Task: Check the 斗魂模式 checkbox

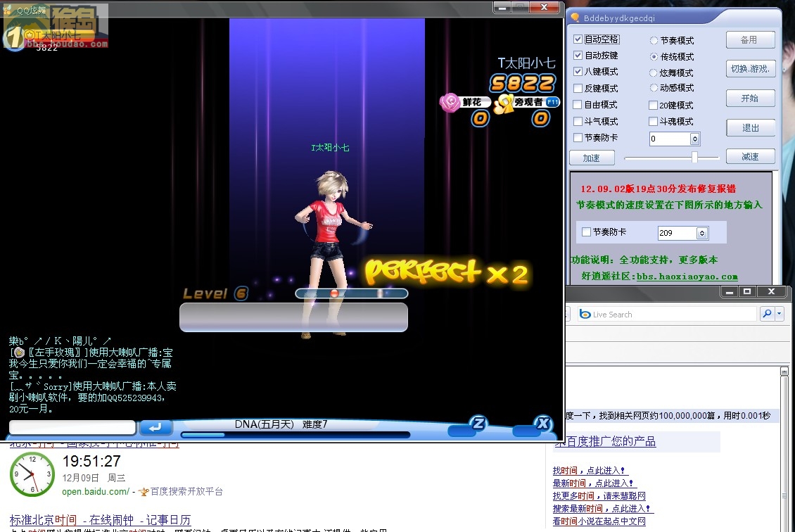Action: (653, 121)
